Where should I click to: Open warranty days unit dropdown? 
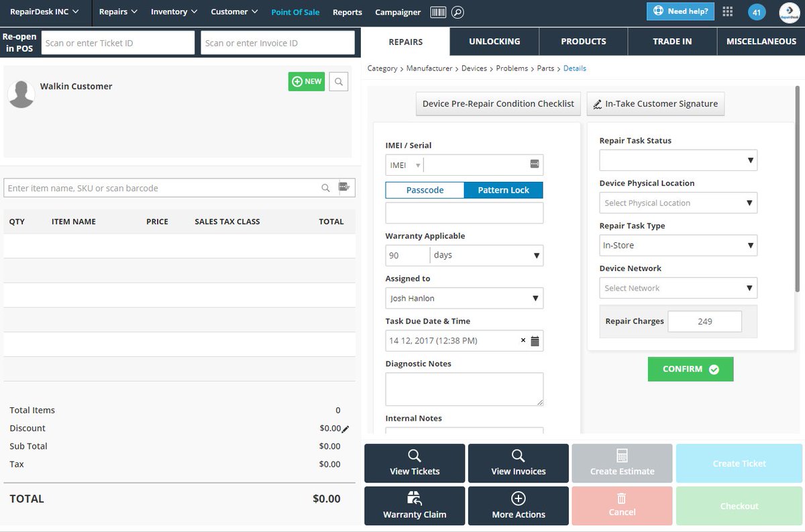(x=486, y=256)
